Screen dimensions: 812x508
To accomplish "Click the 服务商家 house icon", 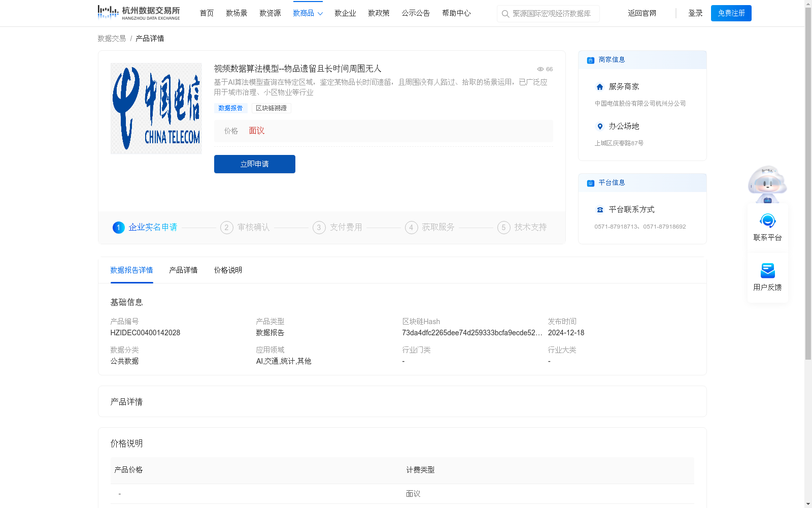I will [x=600, y=87].
